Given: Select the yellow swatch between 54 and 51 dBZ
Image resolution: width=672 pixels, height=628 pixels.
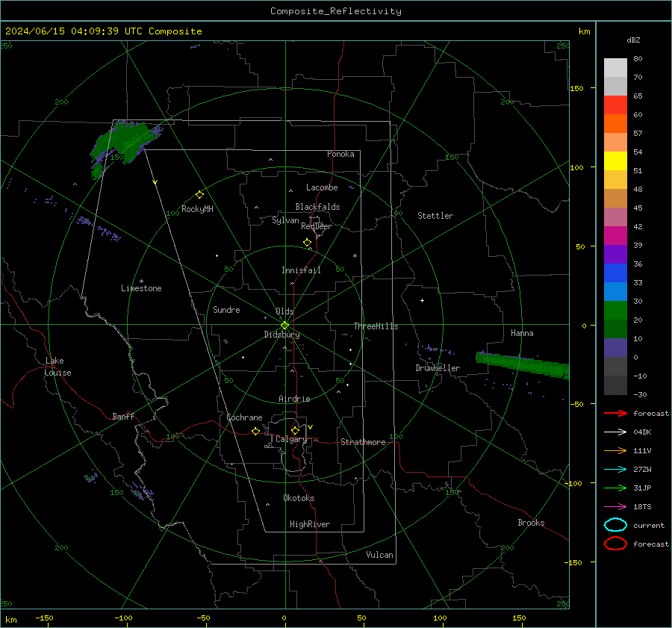Looking at the screenshot, I should click(x=615, y=161).
